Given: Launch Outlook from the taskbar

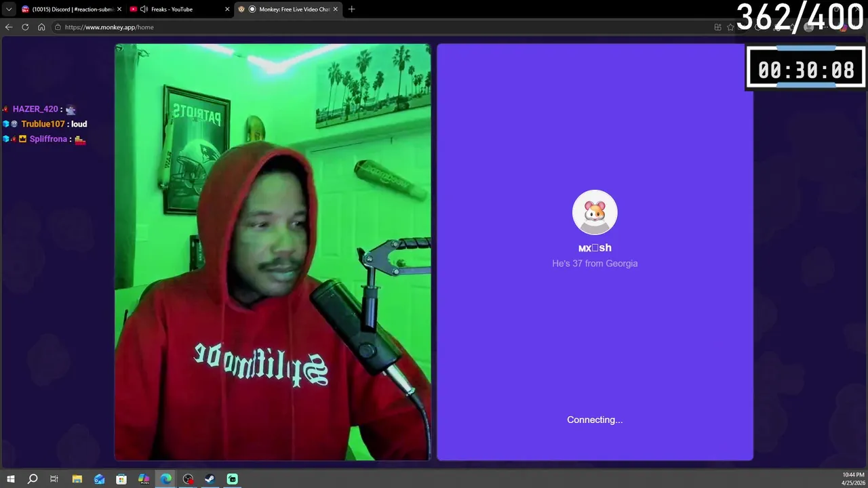Looking at the screenshot, I should click(x=99, y=479).
